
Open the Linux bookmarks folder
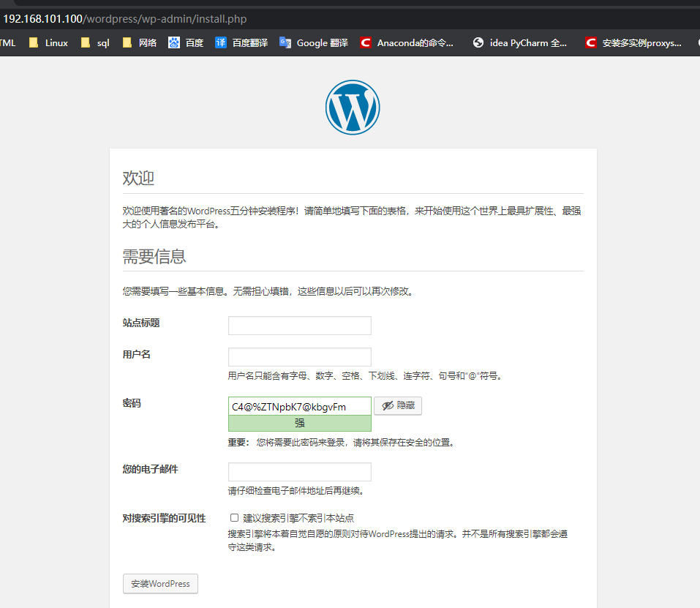pos(48,42)
